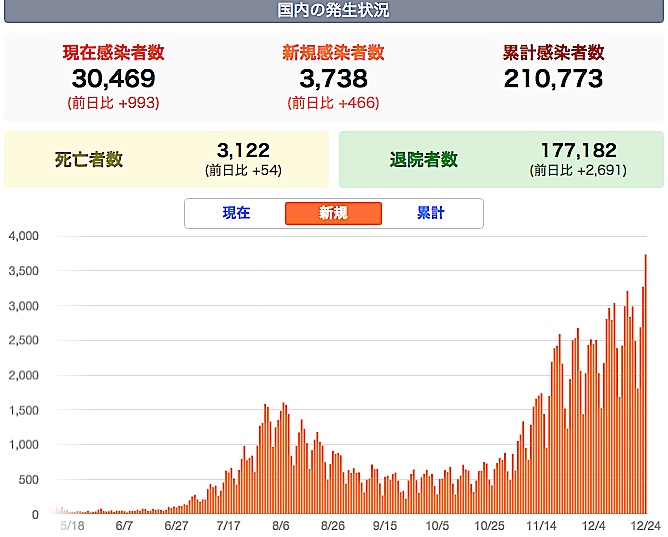The height and width of the screenshot is (537, 668).
Task: Click the discharged count 177,182
Action: tap(579, 150)
